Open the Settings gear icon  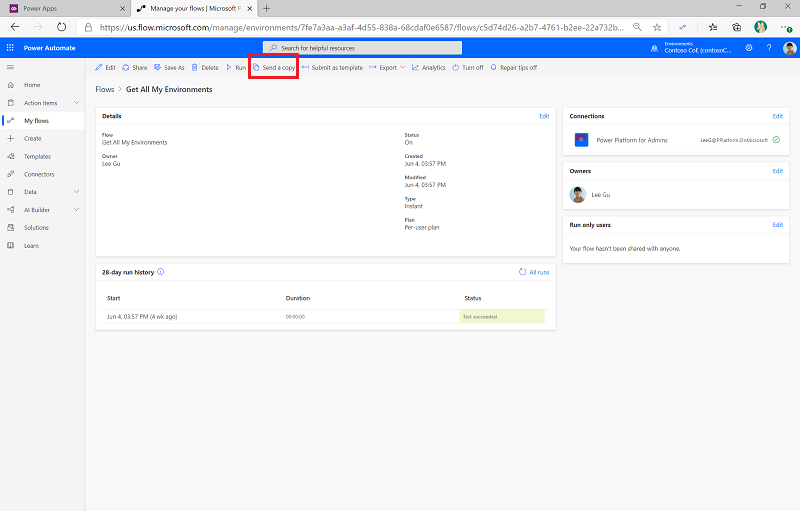[748, 48]
